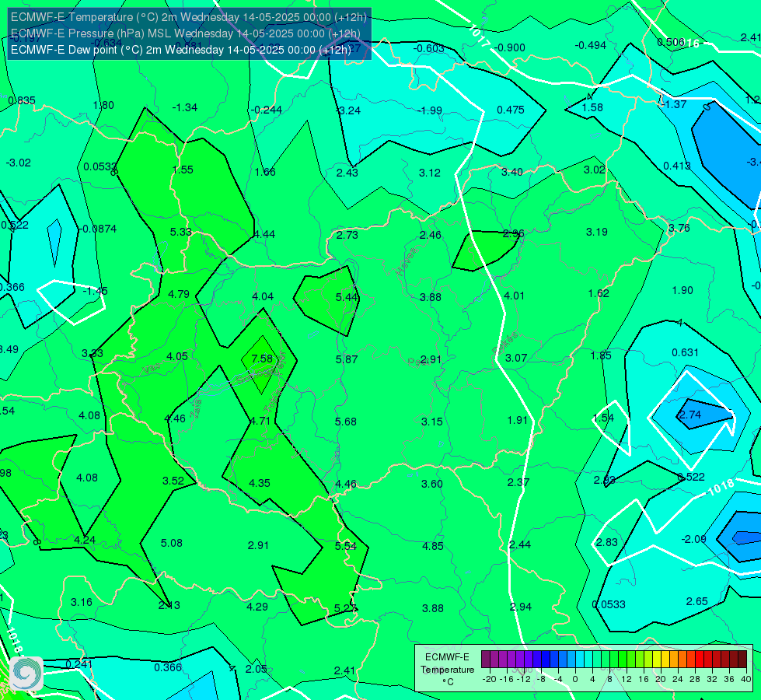
Task: Click the dew point value 3.12
Action: tap(430, 173)
